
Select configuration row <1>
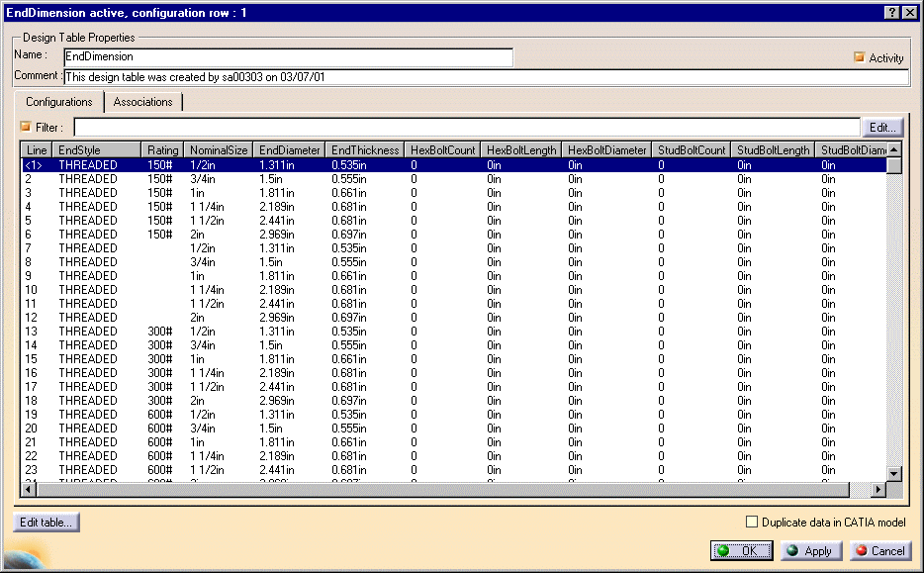pyautogui.click(x=454, y=165)
